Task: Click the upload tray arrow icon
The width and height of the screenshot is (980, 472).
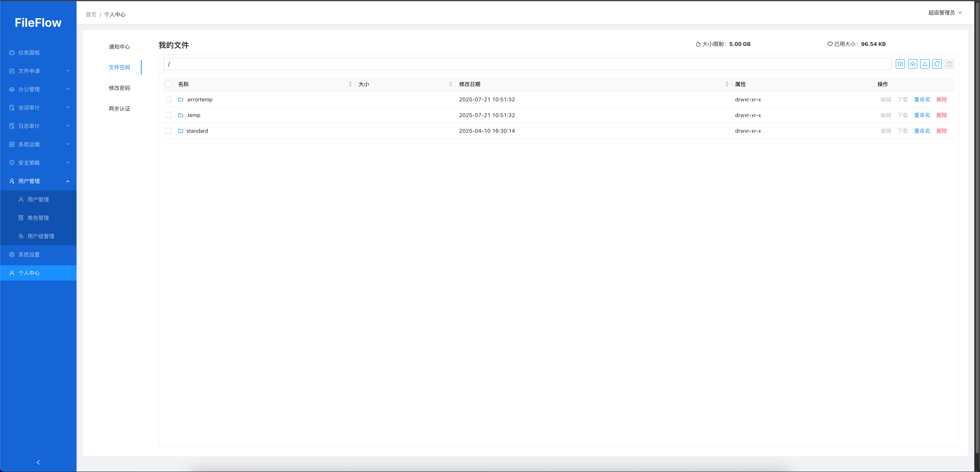Action: click(x=925, y=64)
